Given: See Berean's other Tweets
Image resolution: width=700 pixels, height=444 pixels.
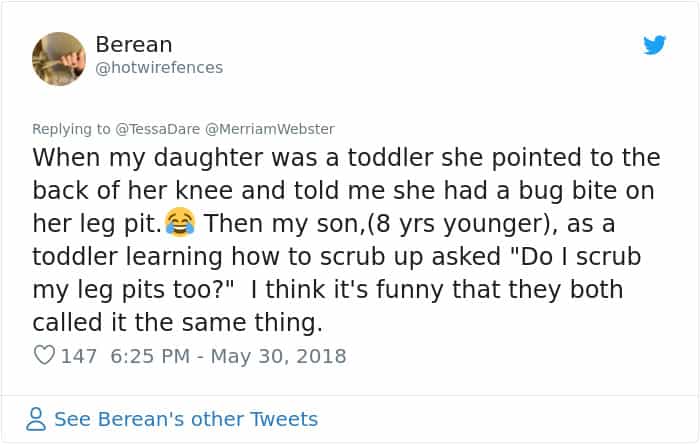Looking at the screenshot, I should [x=185, y=419].
